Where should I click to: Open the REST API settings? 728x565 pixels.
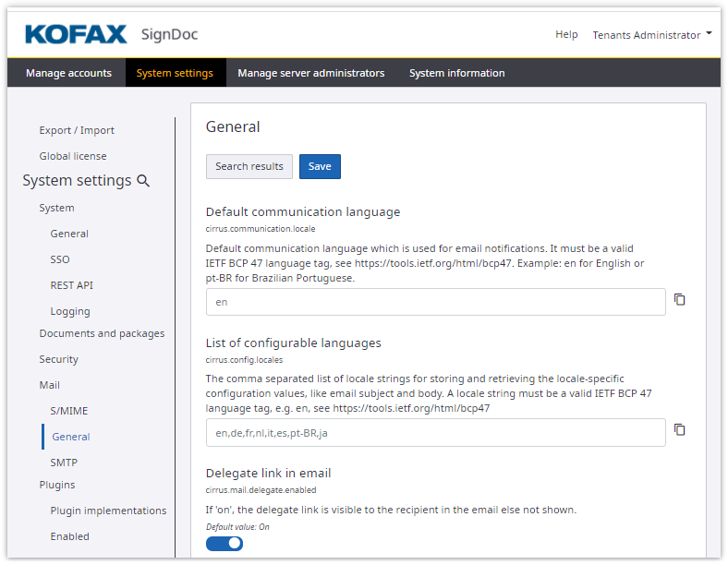coord(71,285)
